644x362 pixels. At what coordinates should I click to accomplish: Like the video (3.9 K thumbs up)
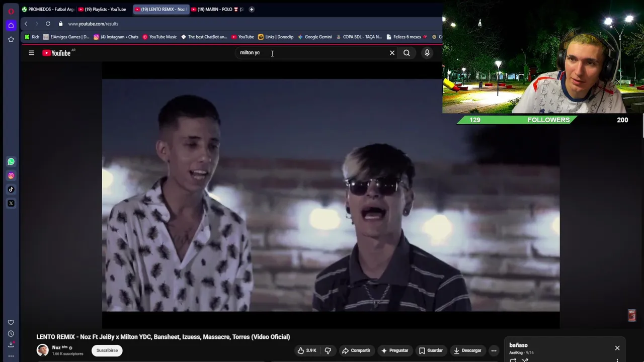pos(307,350)
